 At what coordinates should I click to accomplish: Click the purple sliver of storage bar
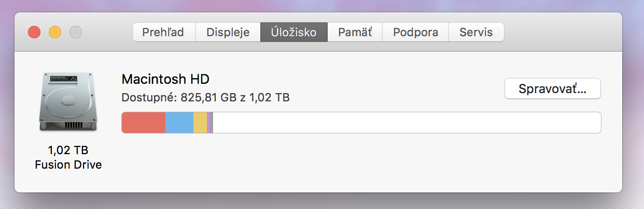tap(208, 123)
